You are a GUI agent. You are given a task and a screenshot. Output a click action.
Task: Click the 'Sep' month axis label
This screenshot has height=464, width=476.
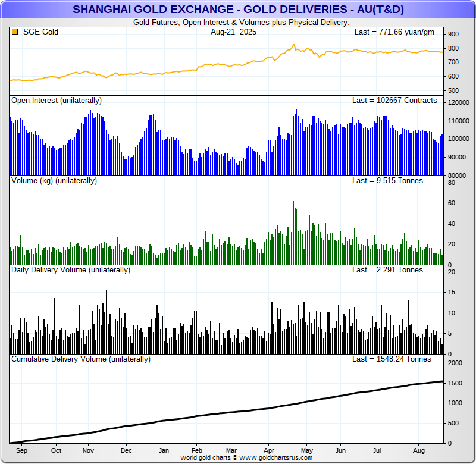point(21,450)
